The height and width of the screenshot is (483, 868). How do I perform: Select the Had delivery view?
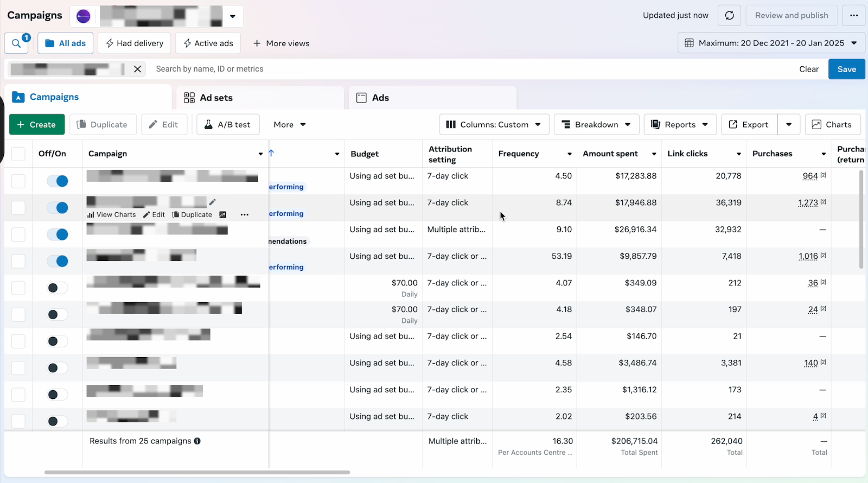[x=135, y=43]
